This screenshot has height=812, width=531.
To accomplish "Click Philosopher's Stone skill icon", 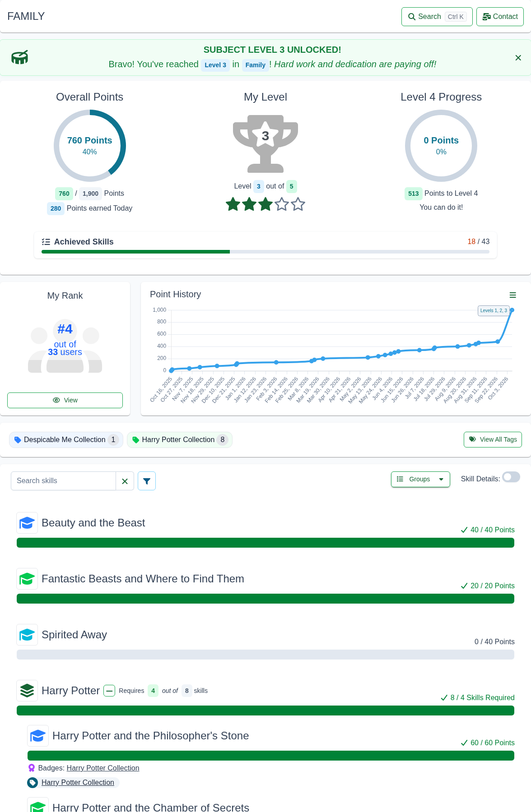I will tap(38, 736).
